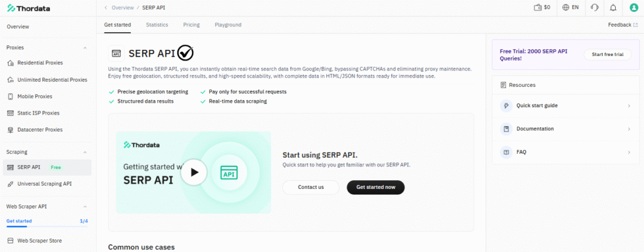Switch to the Playground tab
Viewport: 644px width, 252px height.
228,25
